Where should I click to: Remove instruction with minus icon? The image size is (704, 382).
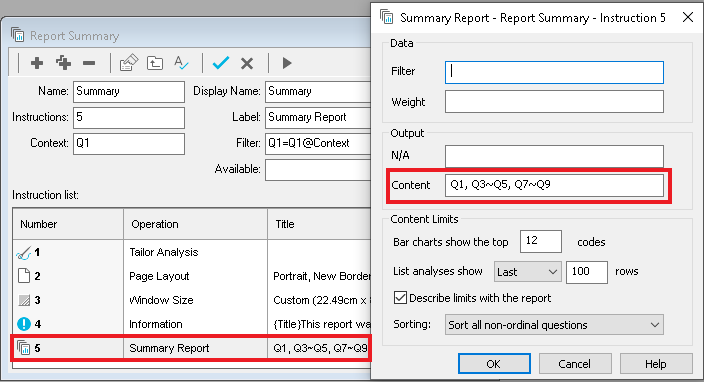pyautogui.click(x=89, y=63)
